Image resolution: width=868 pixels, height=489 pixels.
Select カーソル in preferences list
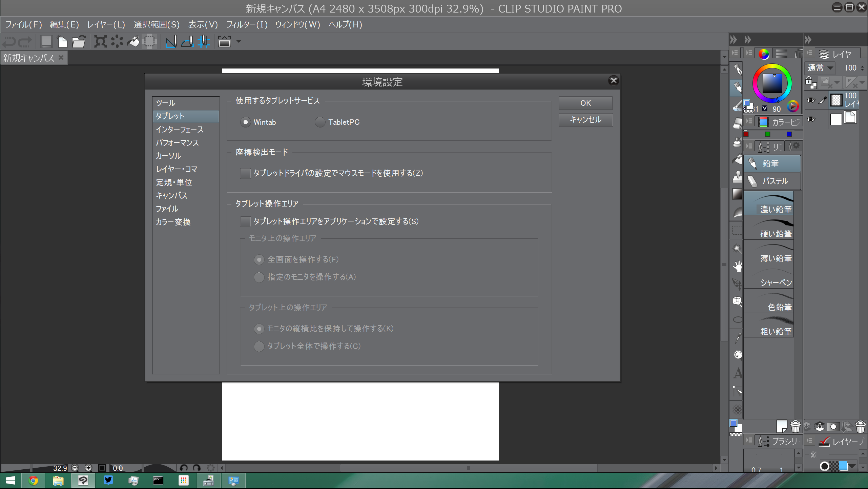pos(168,156)
